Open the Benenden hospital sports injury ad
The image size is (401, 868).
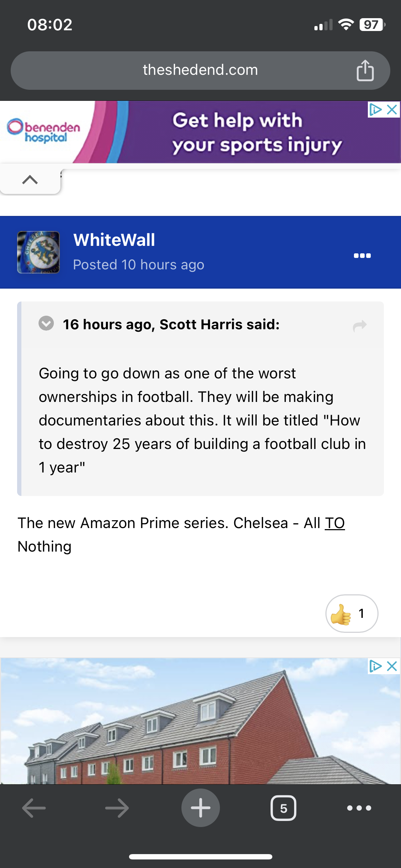click(200, 132)
